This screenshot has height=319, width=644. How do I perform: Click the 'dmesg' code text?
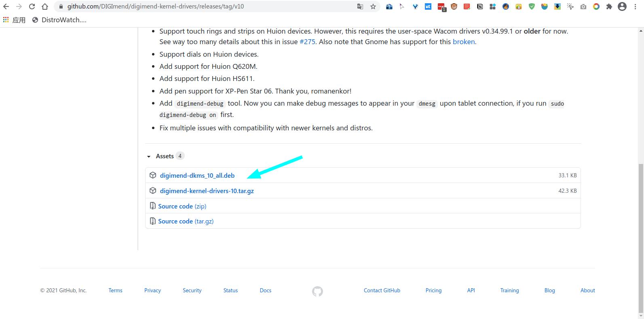[x=427, y=104]
